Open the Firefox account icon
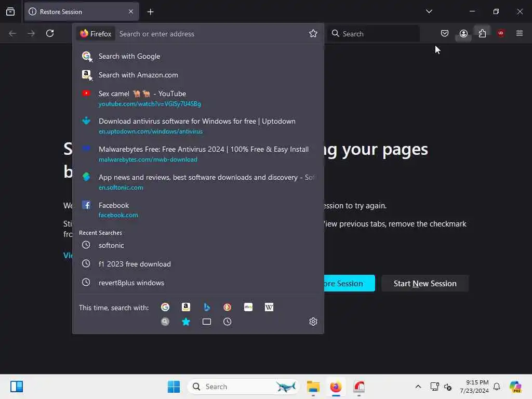532x399 pixels. 463,33
